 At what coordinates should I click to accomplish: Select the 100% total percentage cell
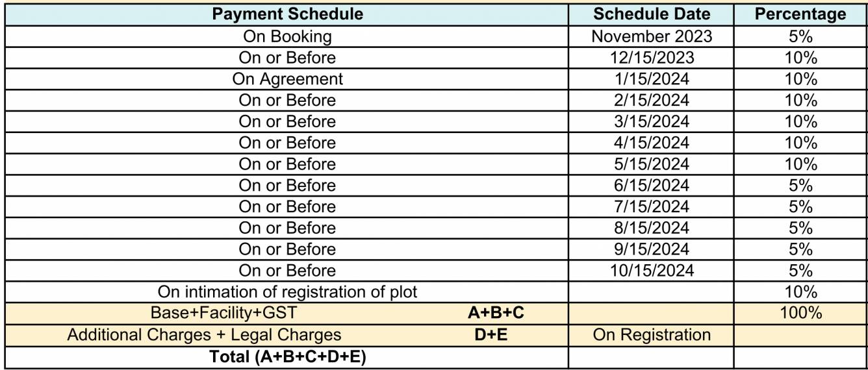point(800,313)
